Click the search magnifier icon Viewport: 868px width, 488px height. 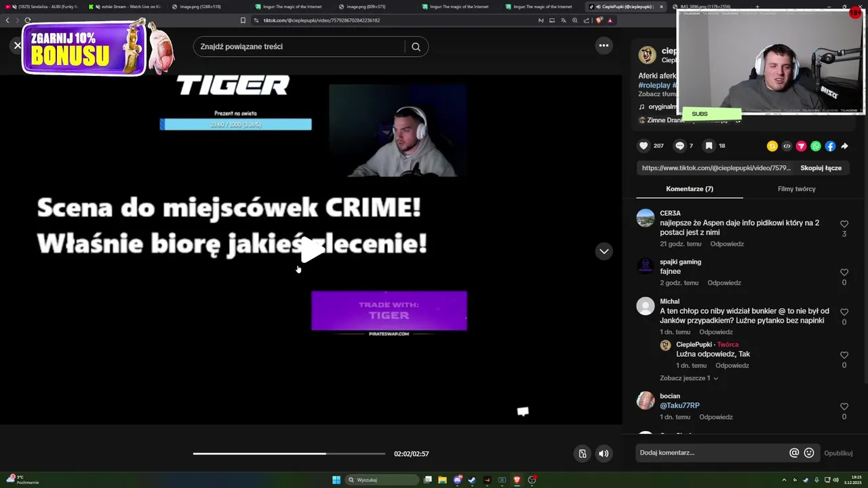[416, 47]
